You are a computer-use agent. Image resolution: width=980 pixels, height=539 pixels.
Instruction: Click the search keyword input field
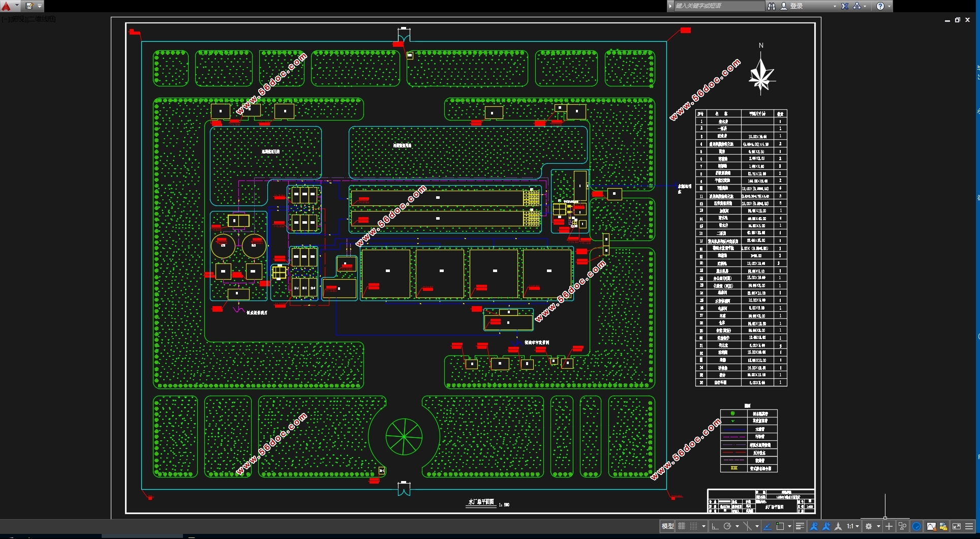(719, 6)
